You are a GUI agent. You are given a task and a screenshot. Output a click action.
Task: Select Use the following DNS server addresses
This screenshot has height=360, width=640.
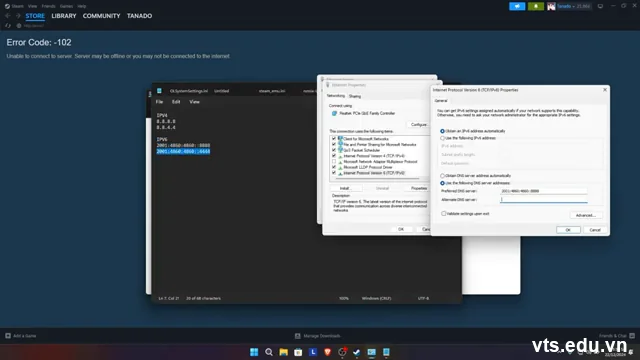tap(442, 183)
